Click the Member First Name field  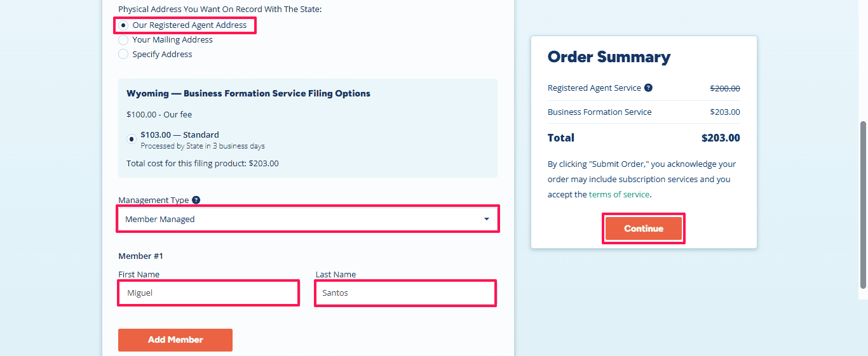[x=208, y=293]
